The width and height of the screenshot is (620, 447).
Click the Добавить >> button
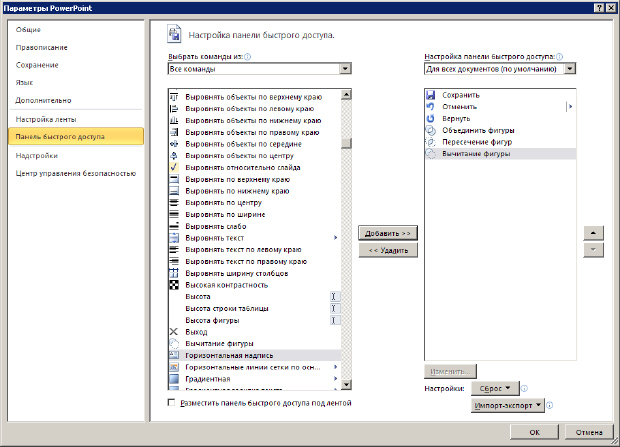388,233
